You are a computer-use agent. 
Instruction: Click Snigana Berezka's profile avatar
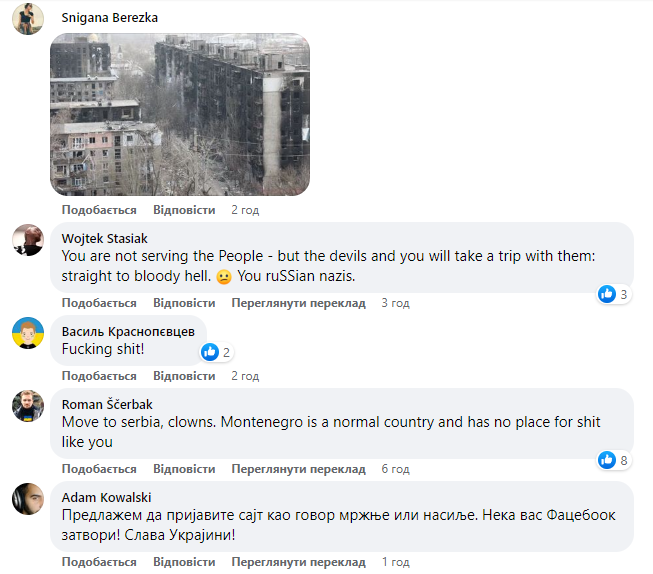point(28,19)
